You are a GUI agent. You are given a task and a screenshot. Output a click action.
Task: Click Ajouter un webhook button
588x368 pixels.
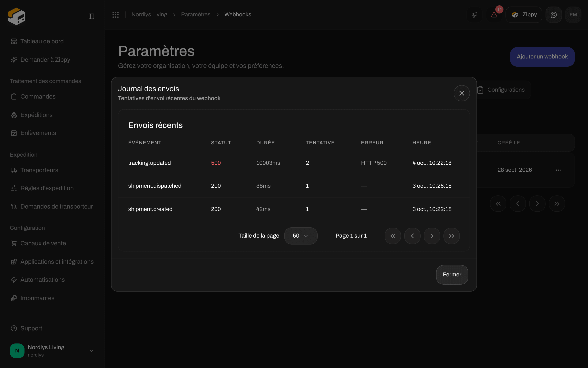click(x=542, y=57)
